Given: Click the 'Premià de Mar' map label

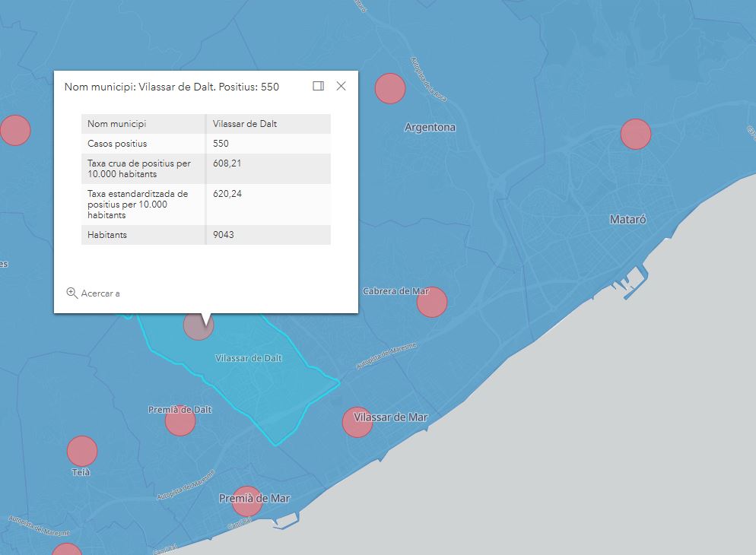Looking at the screenshot, I should pos(255,498).
